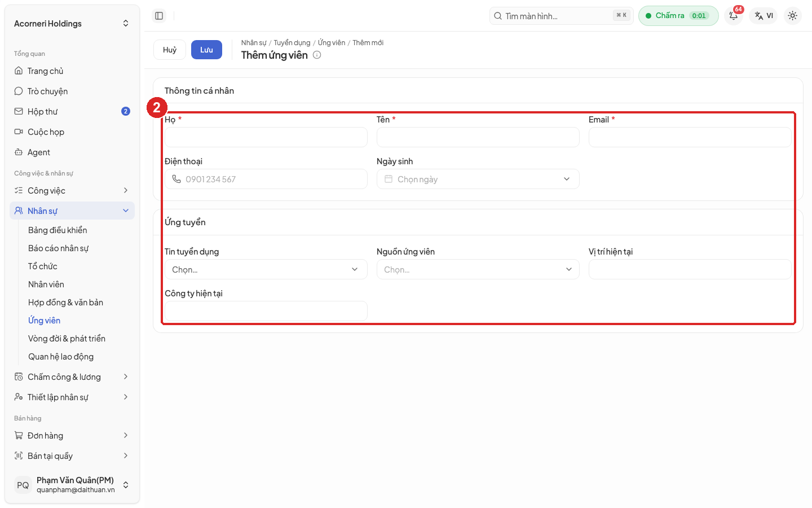This screenshot has height=508, width=812.
Task: Open the Acorneri Holdings workspace switcher
Action: click(72, 23)
